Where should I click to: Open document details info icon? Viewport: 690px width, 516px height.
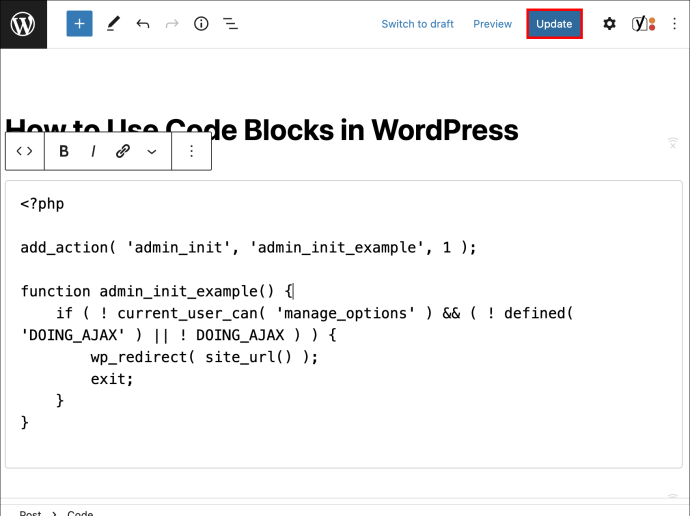point(201,24)
